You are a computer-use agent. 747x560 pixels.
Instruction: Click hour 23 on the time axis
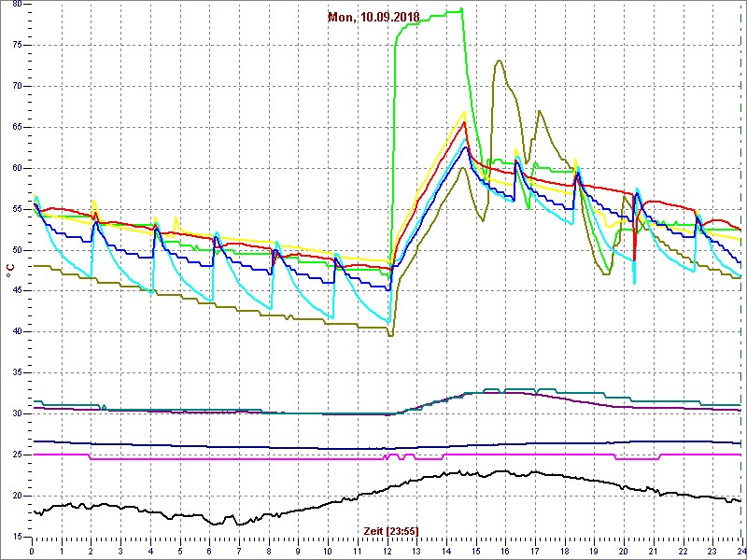[x=714, y=551]
